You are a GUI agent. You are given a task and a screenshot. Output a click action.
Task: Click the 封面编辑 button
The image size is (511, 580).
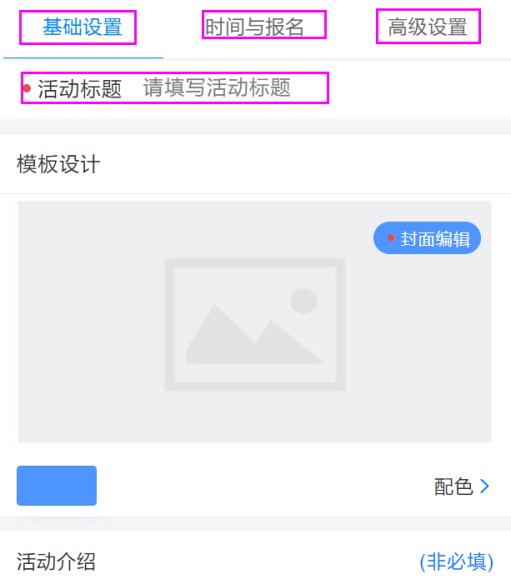click(x=427, y=238)
